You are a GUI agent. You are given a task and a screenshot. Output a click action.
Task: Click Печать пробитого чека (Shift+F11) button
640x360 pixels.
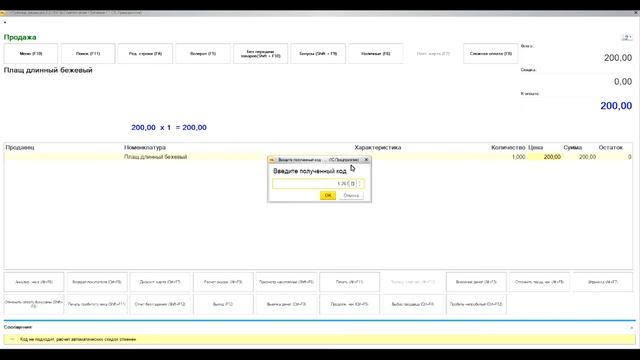(x=97, y=304)
